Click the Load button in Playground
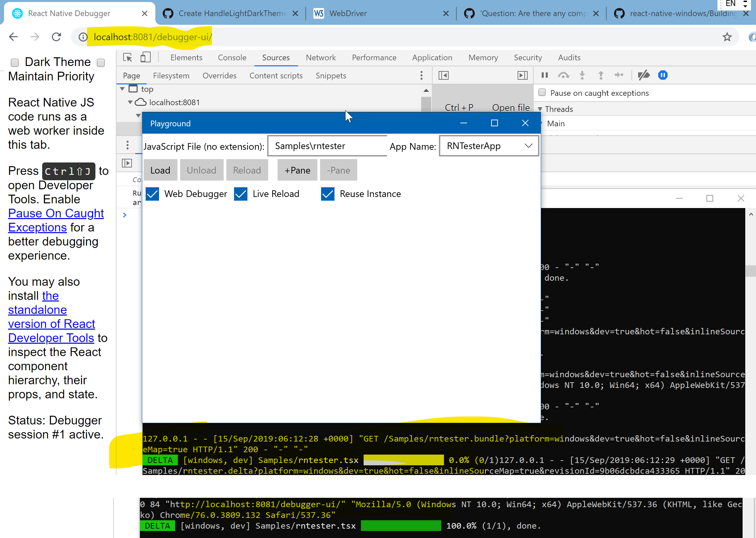This screenshot has width=756, height=538. 160,170
